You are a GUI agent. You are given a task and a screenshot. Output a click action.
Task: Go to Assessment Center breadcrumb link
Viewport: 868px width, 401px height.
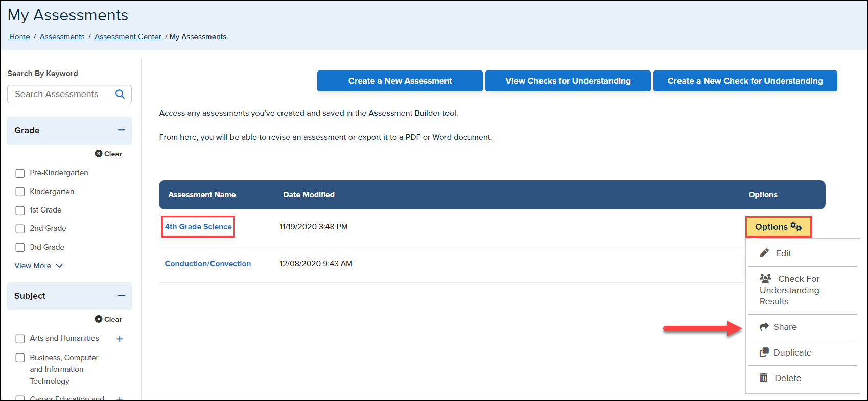(128, 37)
